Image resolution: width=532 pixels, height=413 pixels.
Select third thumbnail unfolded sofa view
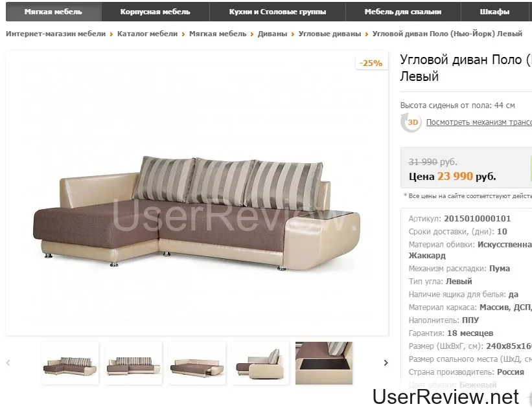click(197, 363)
